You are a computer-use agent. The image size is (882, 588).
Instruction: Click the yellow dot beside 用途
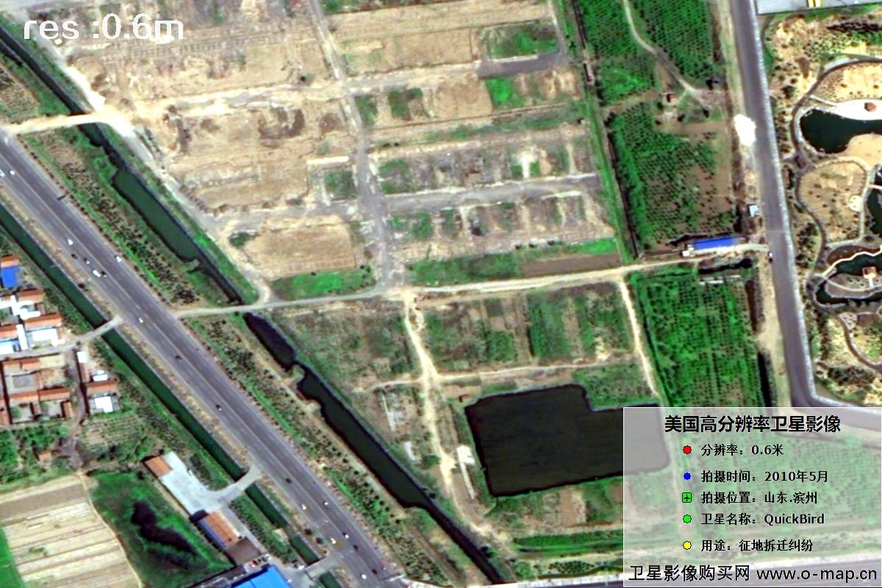point(686,545)
